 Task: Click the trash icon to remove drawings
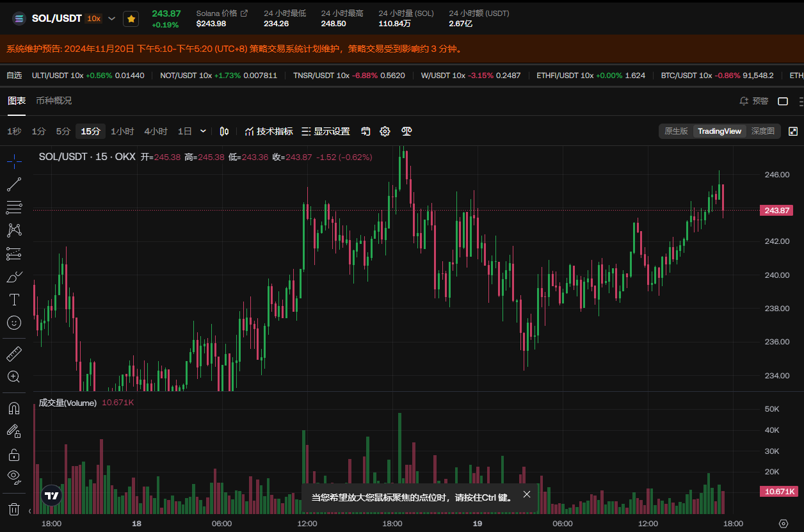click(x=14, y=510)
